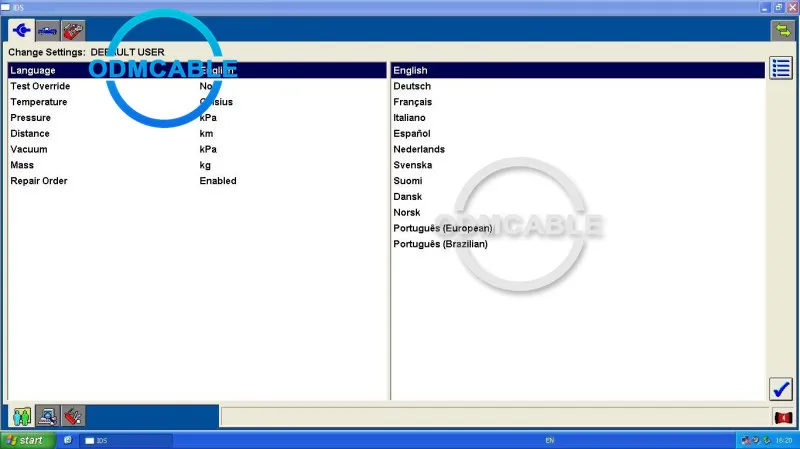Launch Internet Explorer from quick launch

click(68, 440)
